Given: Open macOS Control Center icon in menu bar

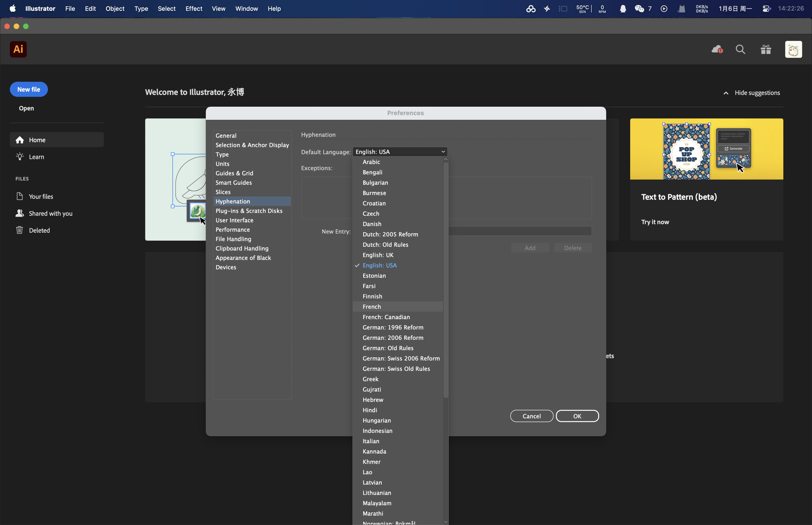Looking at the screenshot, I should [x=766, y=8].
